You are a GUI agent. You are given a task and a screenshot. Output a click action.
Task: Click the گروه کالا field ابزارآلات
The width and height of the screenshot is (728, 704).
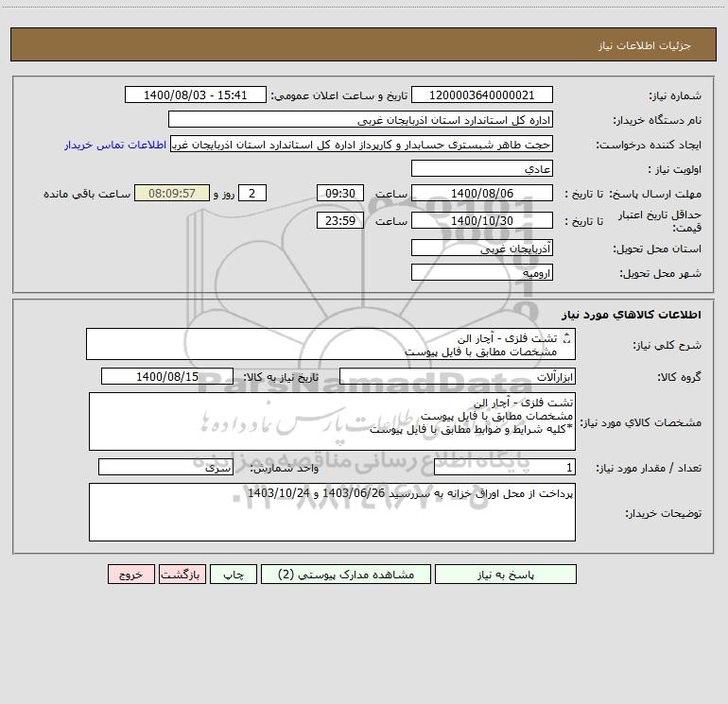tap(458, 376)
